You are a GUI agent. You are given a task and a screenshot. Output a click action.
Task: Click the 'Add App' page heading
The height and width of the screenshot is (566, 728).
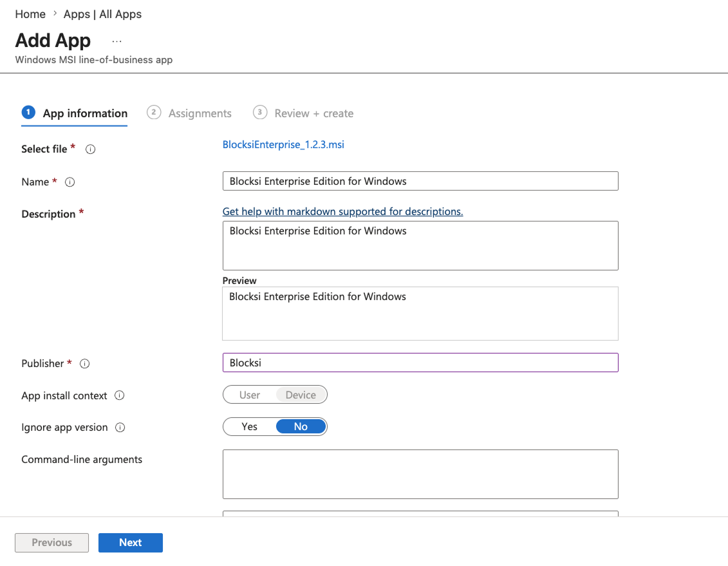[x=53, y=41]
